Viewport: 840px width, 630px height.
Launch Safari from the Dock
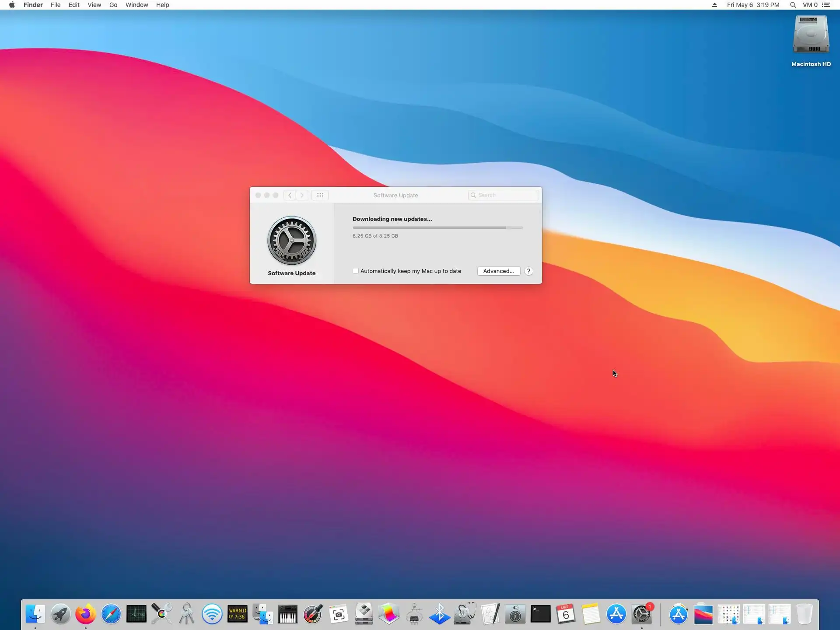pos(111,614)
